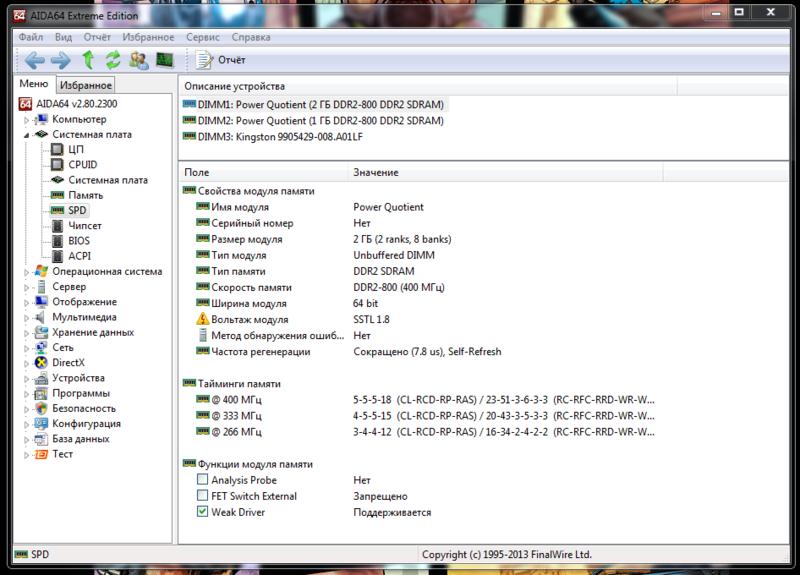800x575 pixels.
Task: Expand the DirectX tree node
Action: (27, 364)
